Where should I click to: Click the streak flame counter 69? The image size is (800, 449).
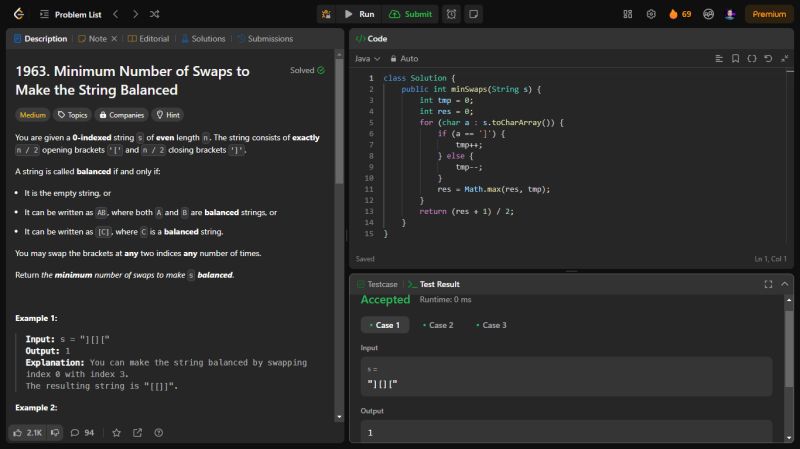(x=680, y=14)
